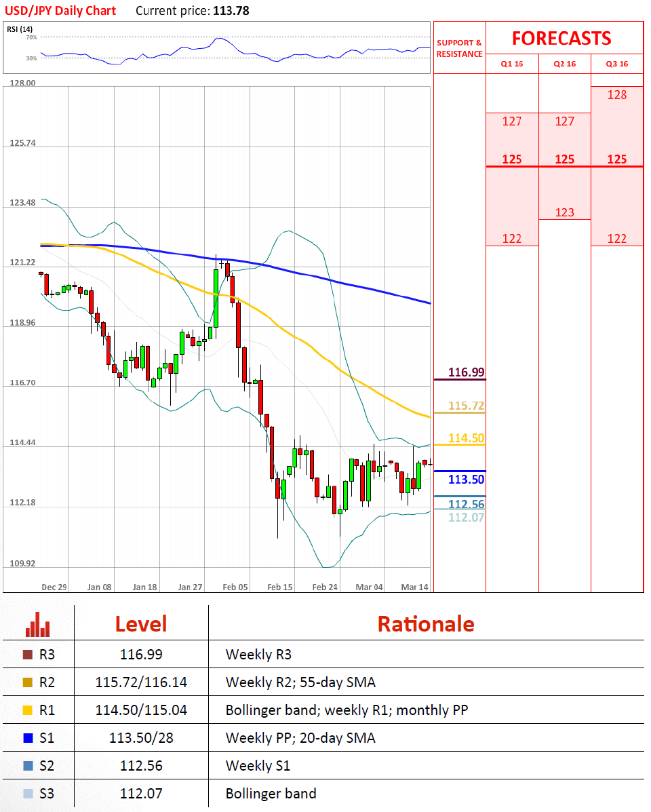Click the 116.70 price axis label
The width and height of the screenshot is (651, 812).
tap(23, 383)
